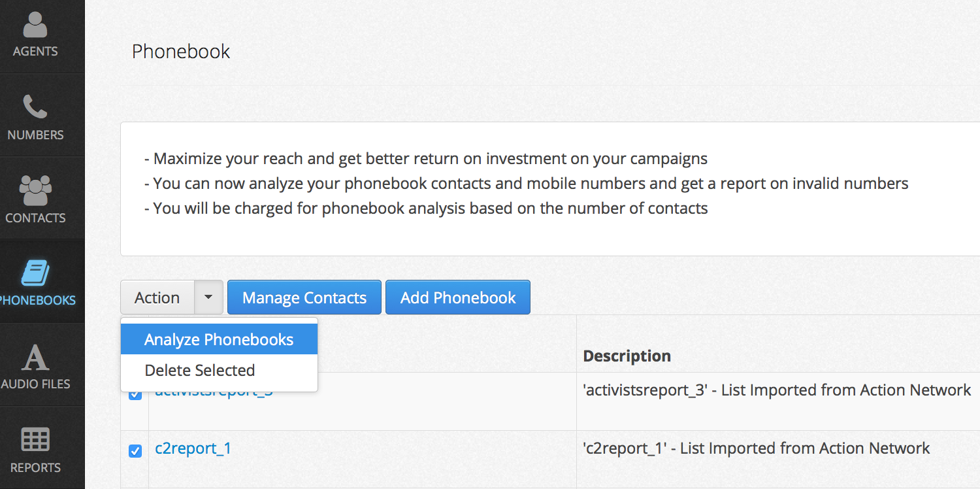Choose Delete Selected from the menu
The image size is (980, 489).
[x=200, y=370]
